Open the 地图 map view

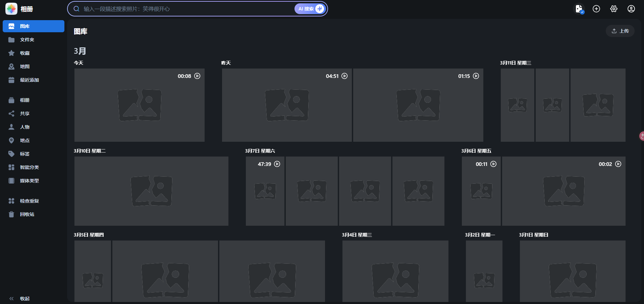pos(34,67)
